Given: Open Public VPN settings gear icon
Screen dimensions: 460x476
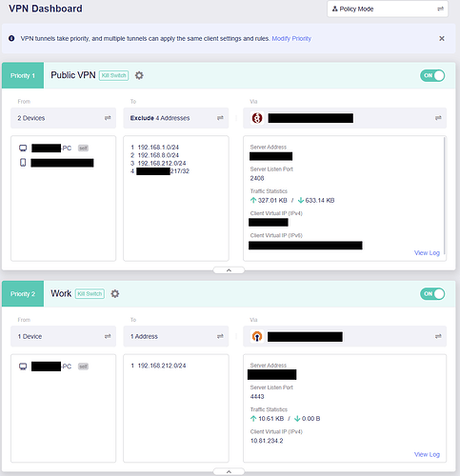Looking at the screenshot, I should pos(139,75).
